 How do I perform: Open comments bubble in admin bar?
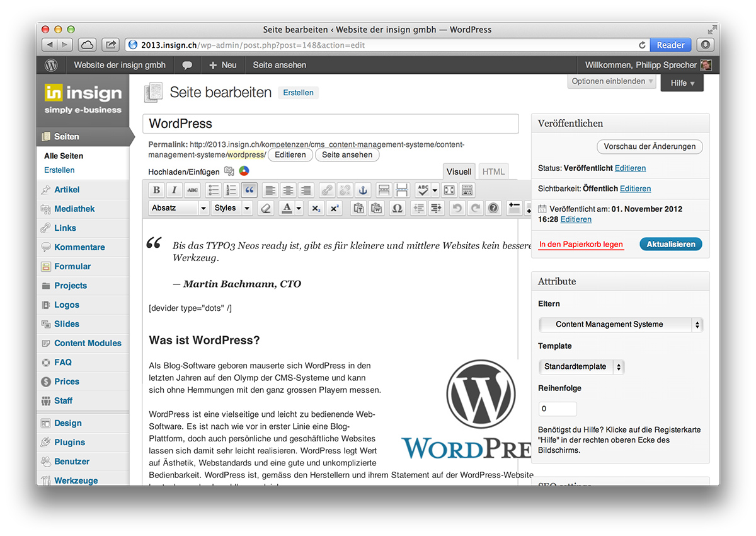[187, 65]
